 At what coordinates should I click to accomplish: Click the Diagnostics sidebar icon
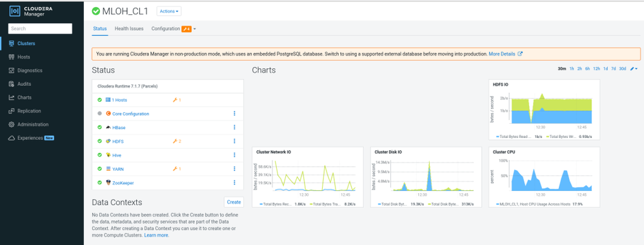click(12, 70)
